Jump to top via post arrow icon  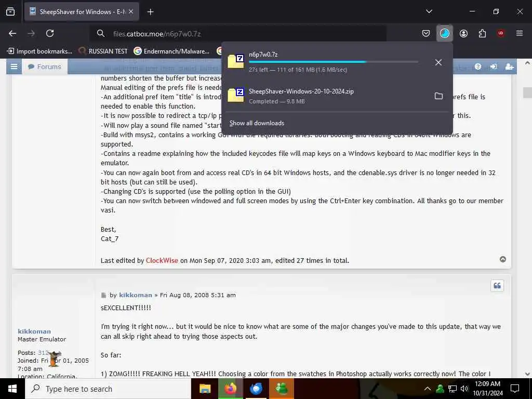(x=503, y=259)
